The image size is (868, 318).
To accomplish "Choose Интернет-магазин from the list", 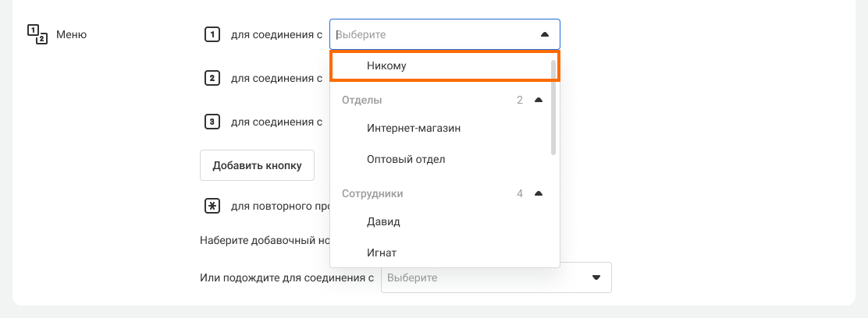I will [x=414, y=128].
